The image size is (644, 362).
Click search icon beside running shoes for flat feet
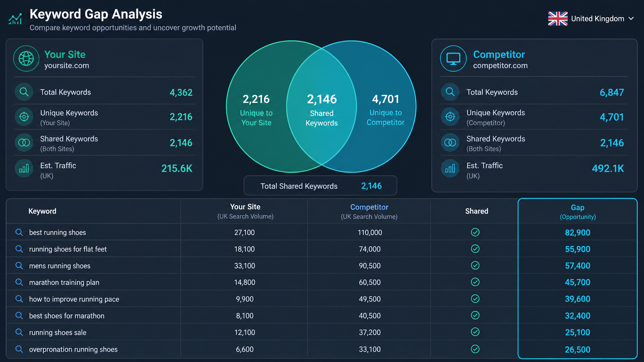click(x=19, y=249)
